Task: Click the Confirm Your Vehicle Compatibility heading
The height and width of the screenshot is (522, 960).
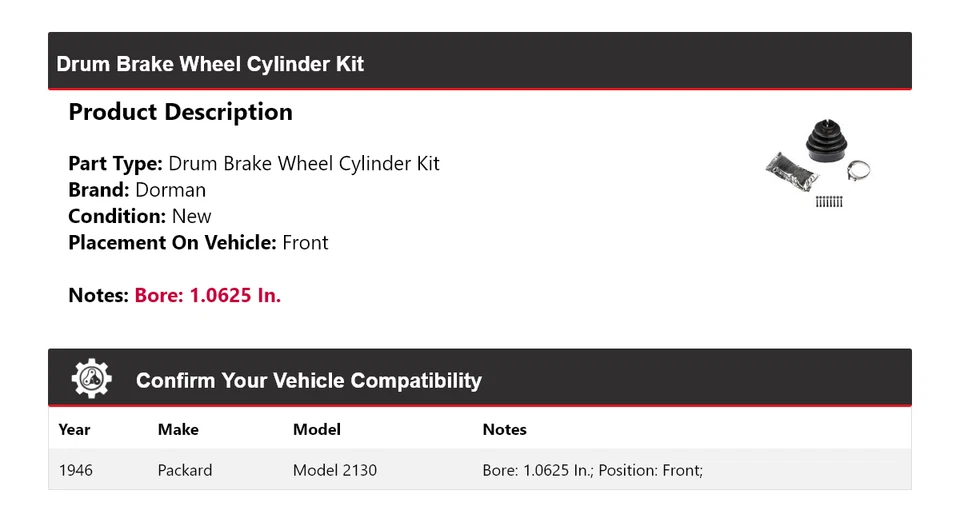Action: point(308,381)
